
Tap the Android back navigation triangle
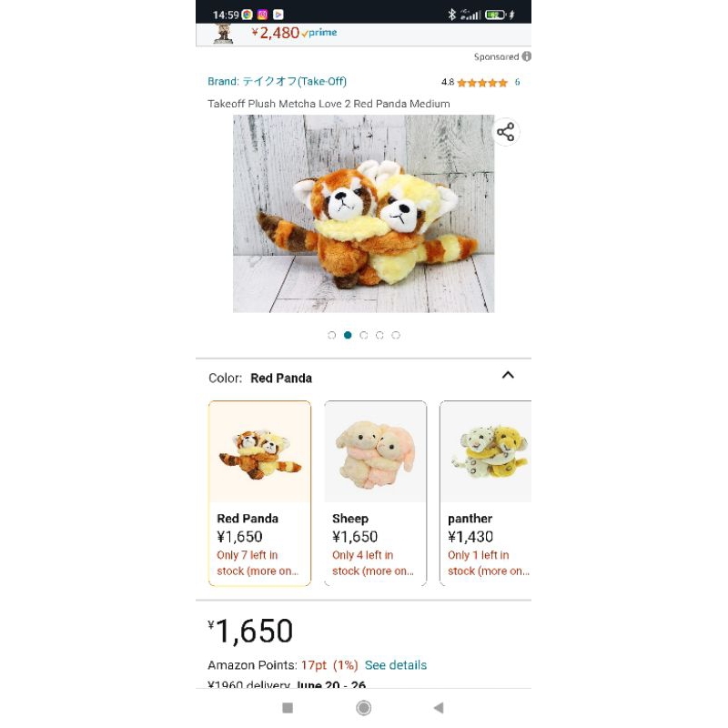pos(439,708)
